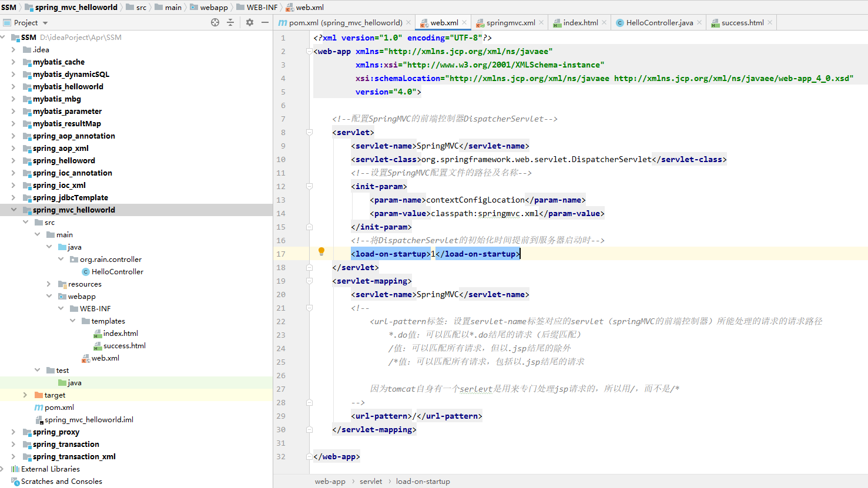Select spring_jdbcTemplate module in tree
This screenshot has height=488, width=868.
[71, 198]
